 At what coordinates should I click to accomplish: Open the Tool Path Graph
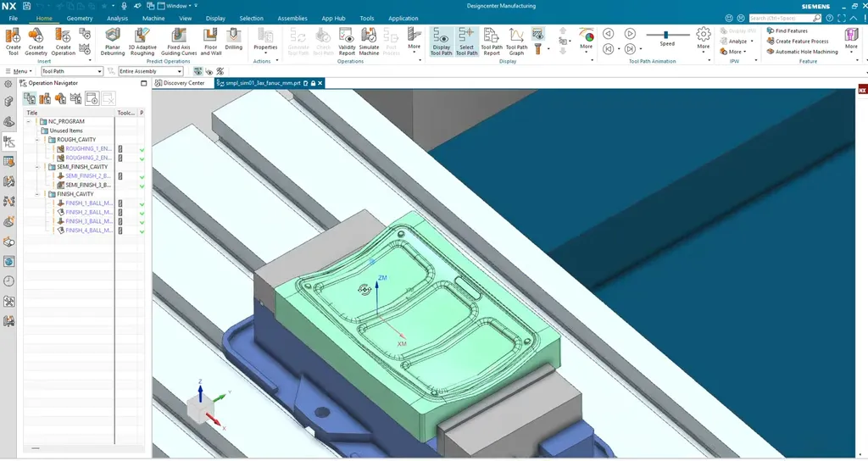(516, 42)
